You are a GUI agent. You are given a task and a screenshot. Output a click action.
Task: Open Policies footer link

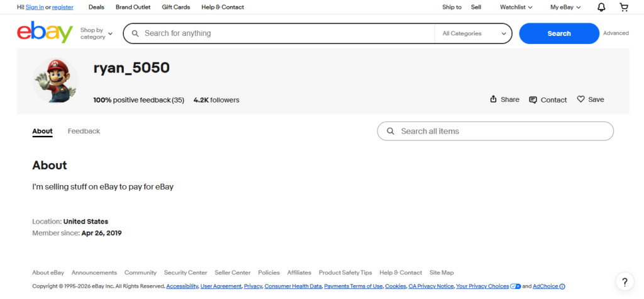pos(269,273)
